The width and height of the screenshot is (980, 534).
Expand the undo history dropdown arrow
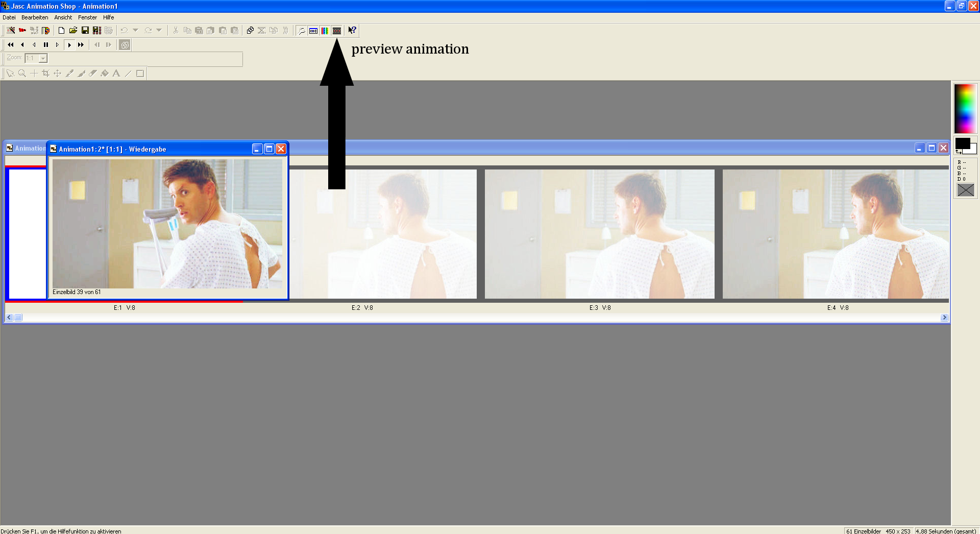[x=136, y=30]
